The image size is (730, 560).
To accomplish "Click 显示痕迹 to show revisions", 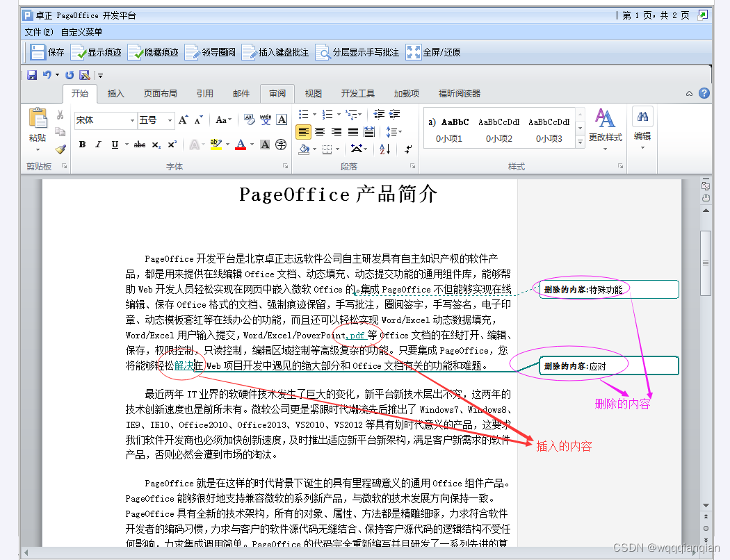I will point(97,52).
